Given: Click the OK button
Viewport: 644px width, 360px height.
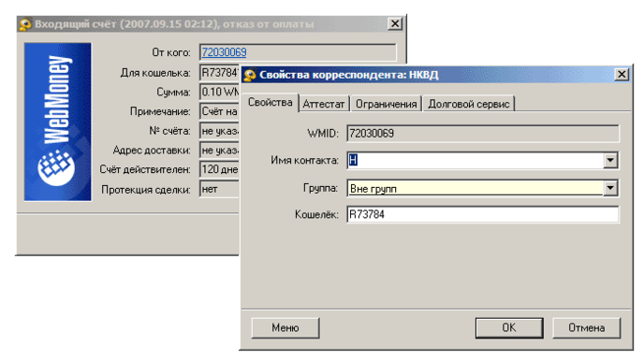Looking at the screenshot, I should [x=509, y=327].
